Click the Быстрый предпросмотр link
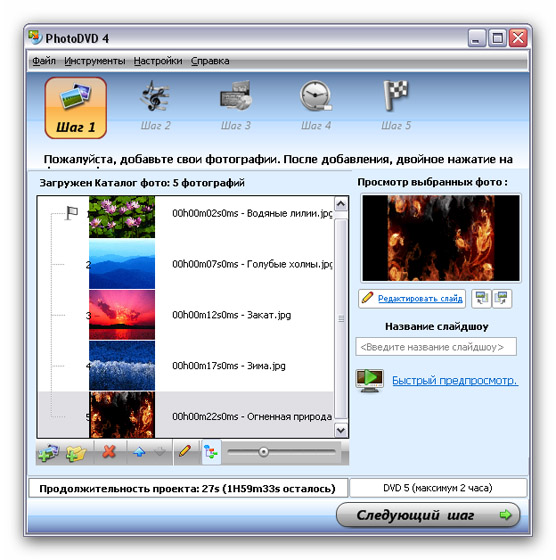Image resolution: width=556 pixels, height=560 pixels. (x=455, y=380)
